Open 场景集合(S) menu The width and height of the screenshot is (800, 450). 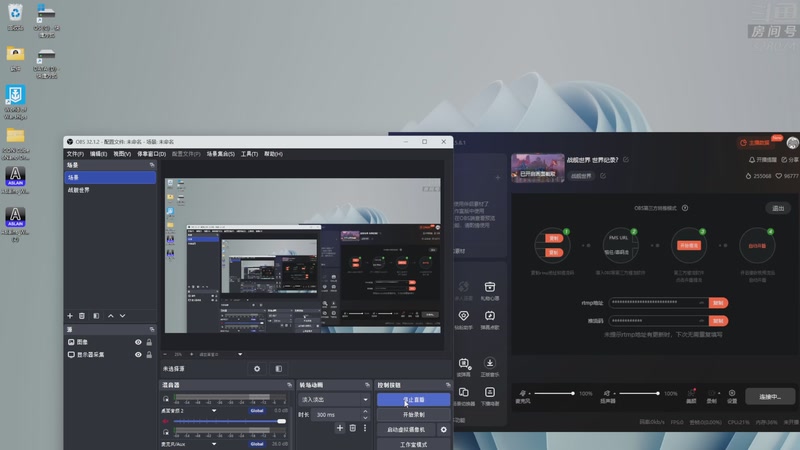(x=220, y=154)
